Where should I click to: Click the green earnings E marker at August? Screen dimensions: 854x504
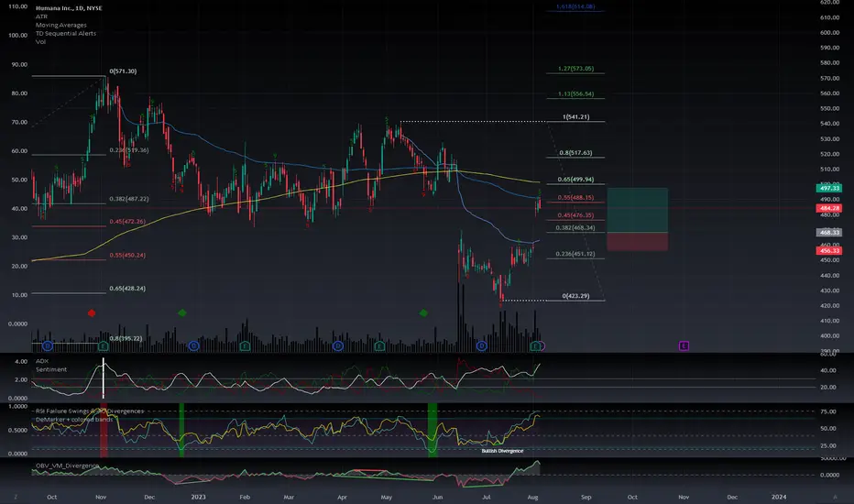(535, 346)
